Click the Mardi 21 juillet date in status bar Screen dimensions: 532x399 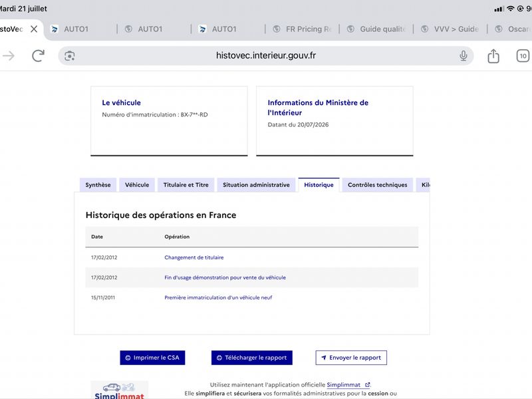click(23, 9)
